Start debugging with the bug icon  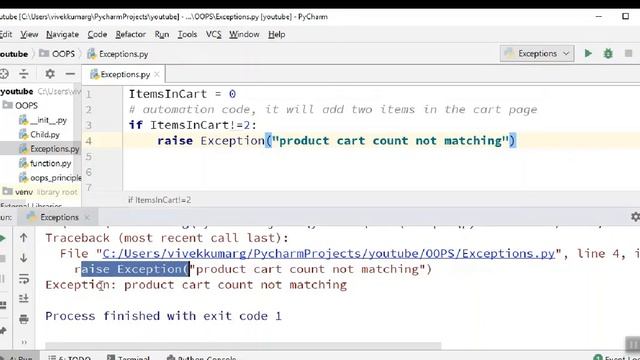point(608,53)
